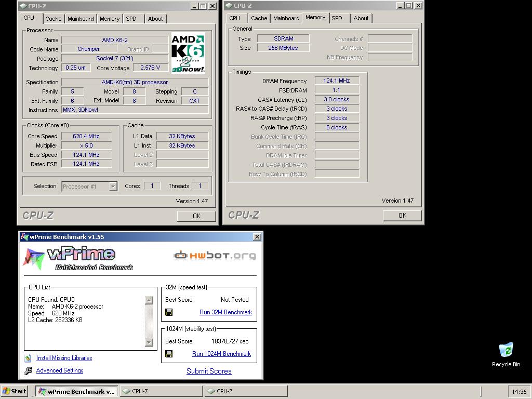Screen dimensions: 532x399
Task: Click the Core Voltage value 2.576 V
Action: [x=150, y=68]
